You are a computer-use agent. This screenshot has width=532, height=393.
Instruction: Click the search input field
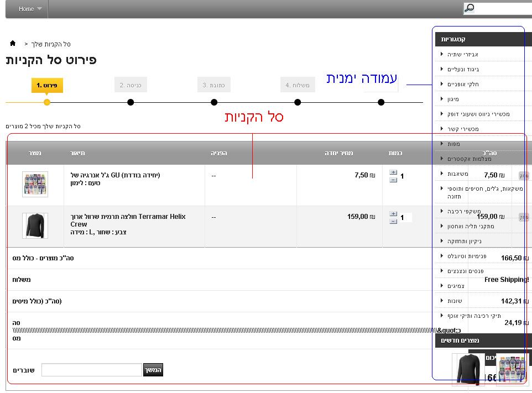point(503,8)
